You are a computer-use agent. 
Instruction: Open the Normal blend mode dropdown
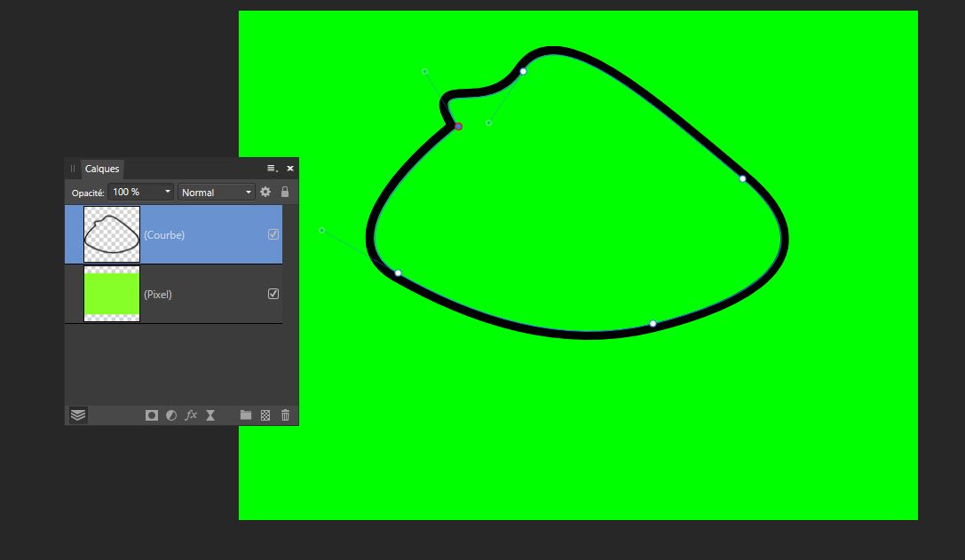[x=216, y=192]
